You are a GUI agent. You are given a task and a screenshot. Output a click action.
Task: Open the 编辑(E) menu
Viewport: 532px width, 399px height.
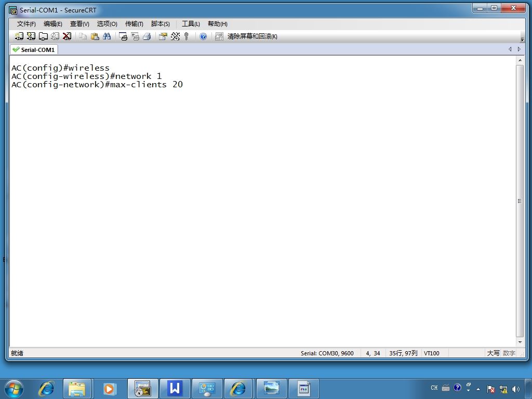[x=52, y=24]
